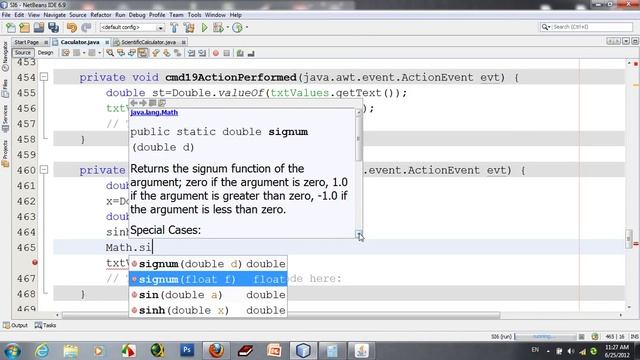Click the Stop Macro Recording square icon
Viewport: 640px width, 360px height.
click(227, 53)
